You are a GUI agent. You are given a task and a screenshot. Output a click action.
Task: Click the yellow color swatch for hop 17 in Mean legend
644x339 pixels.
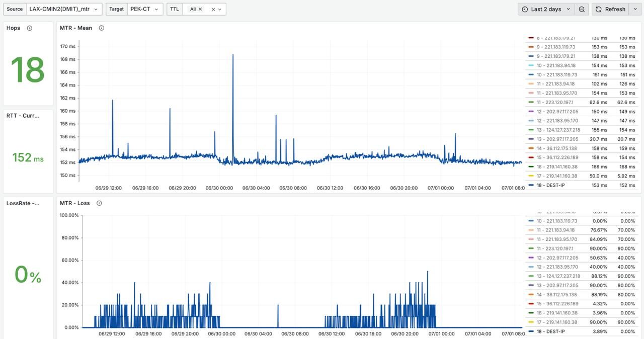[x=531, y=176]
